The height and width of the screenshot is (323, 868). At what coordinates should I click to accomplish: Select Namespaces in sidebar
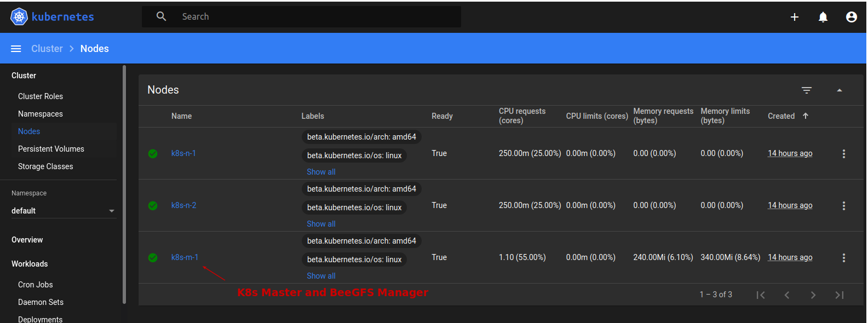pyautogui.click(x=41, y=114)
